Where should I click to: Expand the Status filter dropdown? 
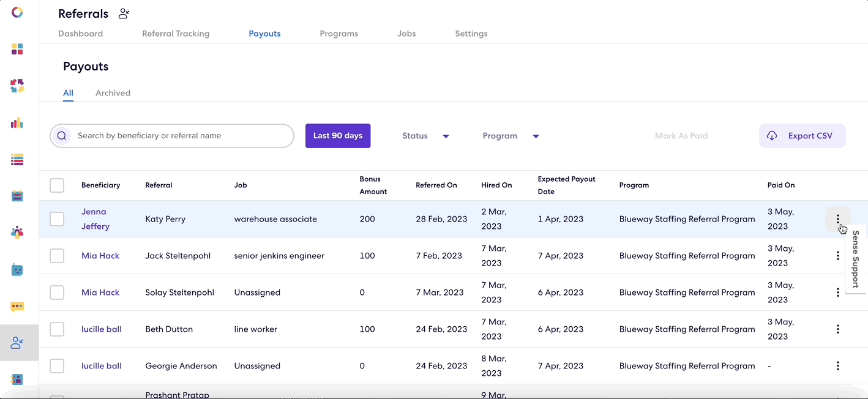tap(426, 136)
